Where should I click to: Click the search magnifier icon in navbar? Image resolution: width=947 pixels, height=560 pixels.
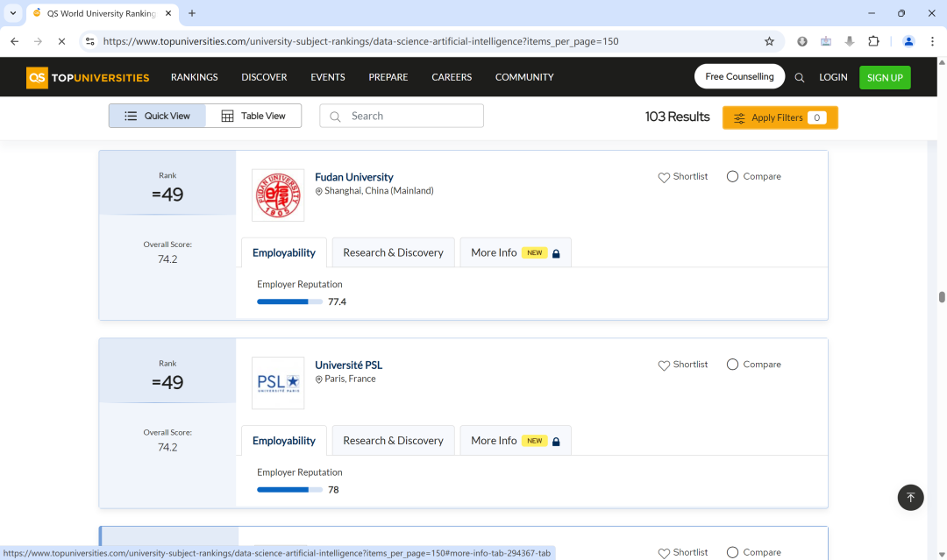(x=799, y=77)
